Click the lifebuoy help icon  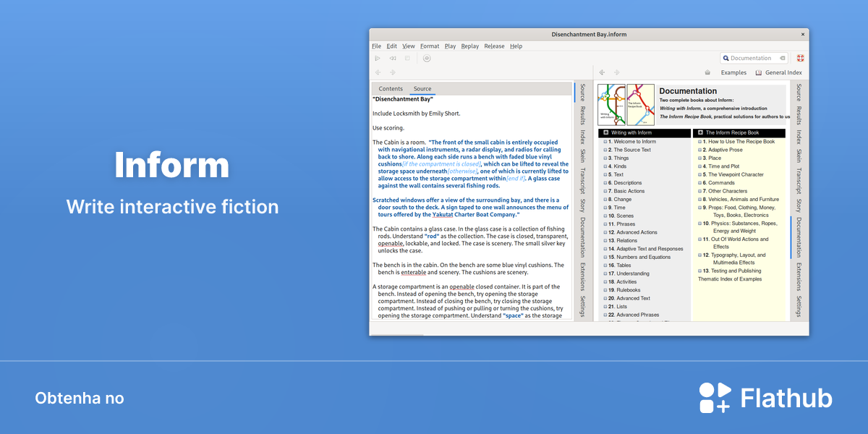point(801,58)
